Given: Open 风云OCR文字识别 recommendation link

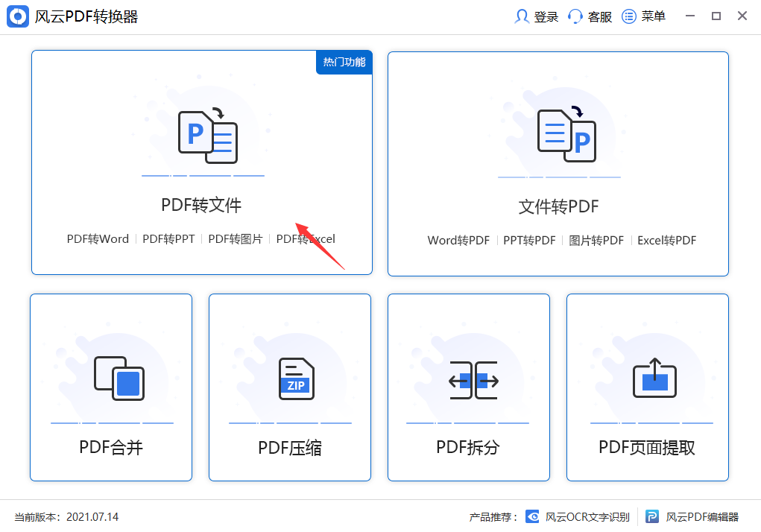Looking at the screenshot, I should [587, 517].
